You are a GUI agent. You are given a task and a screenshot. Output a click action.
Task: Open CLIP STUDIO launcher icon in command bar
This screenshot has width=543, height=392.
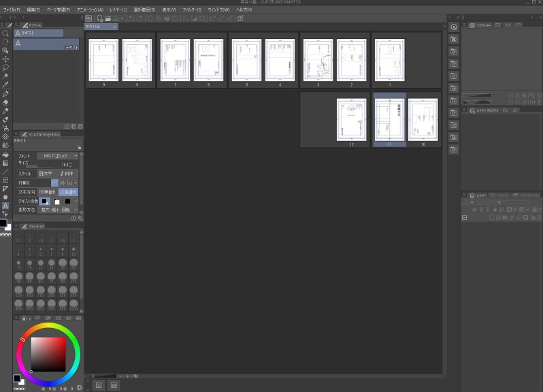(x=88, y=18)
